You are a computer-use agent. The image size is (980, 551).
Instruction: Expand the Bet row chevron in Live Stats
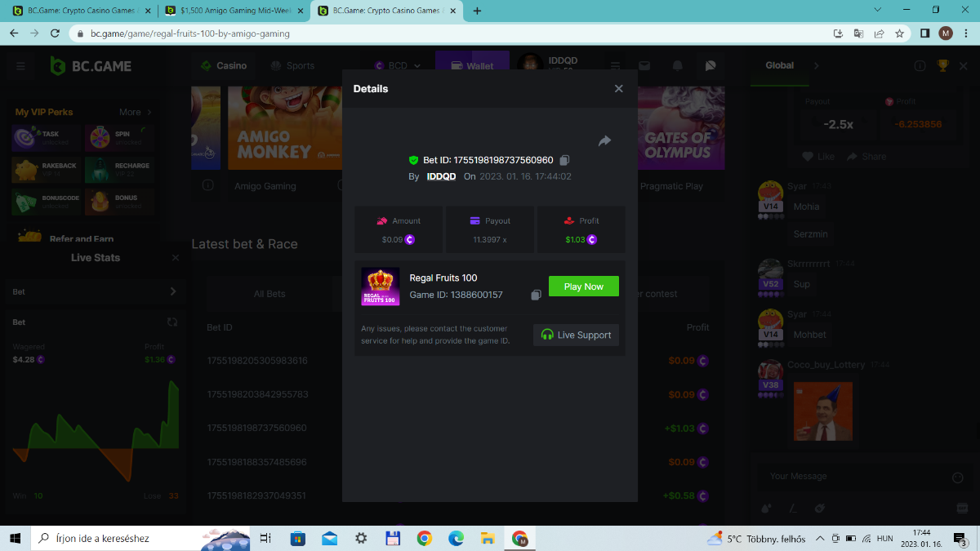[x=172, y=291]
